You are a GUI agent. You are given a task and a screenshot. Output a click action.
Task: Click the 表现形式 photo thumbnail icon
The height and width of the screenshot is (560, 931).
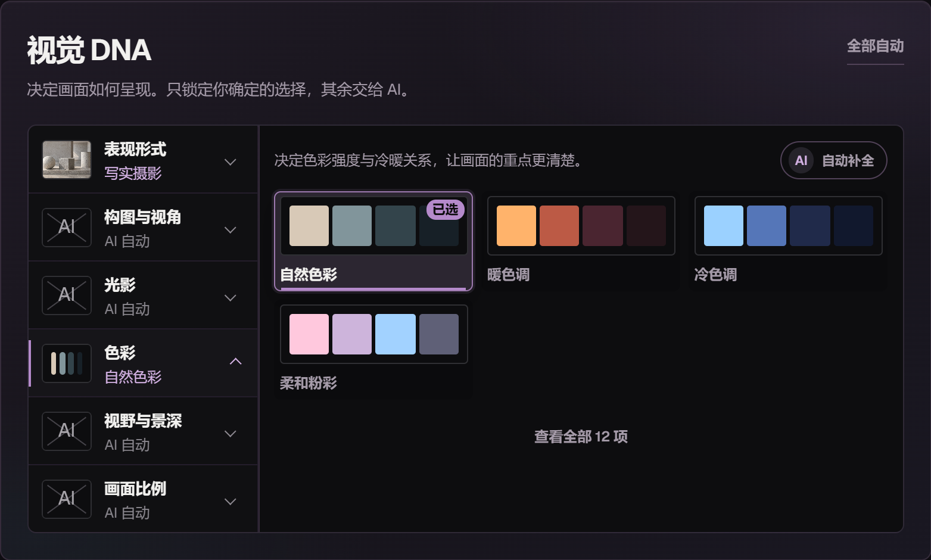point(67,160)
